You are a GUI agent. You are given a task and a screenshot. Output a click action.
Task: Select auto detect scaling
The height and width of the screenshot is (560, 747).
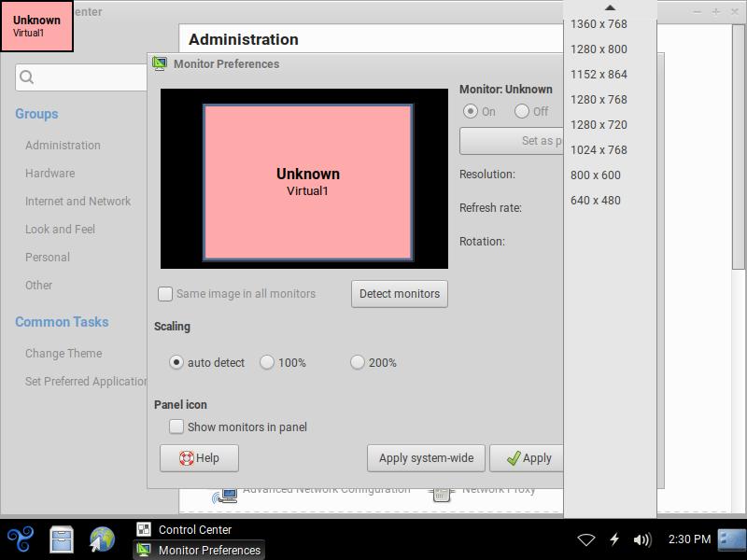click(176, 362)
